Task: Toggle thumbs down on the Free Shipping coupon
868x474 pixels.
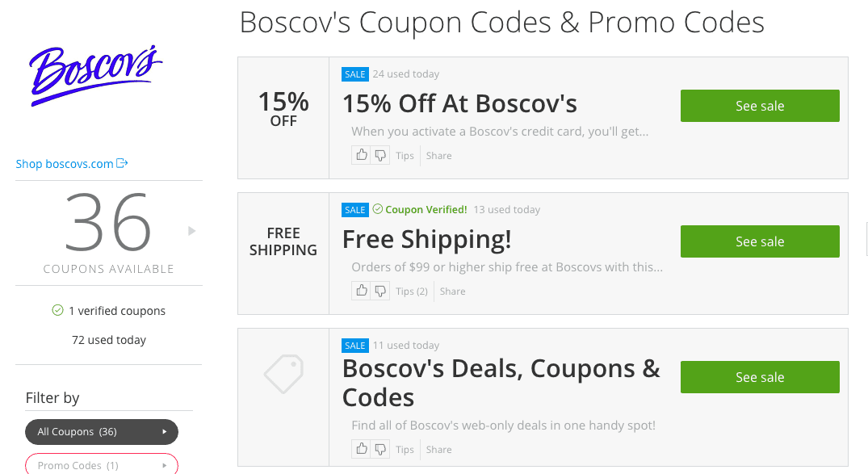Action: pyautogui.click(x=379, y=290)
